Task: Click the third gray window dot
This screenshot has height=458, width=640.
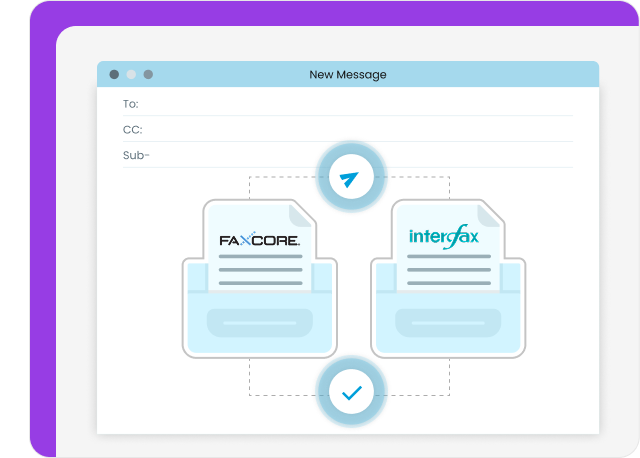Action: pos(148,74)
